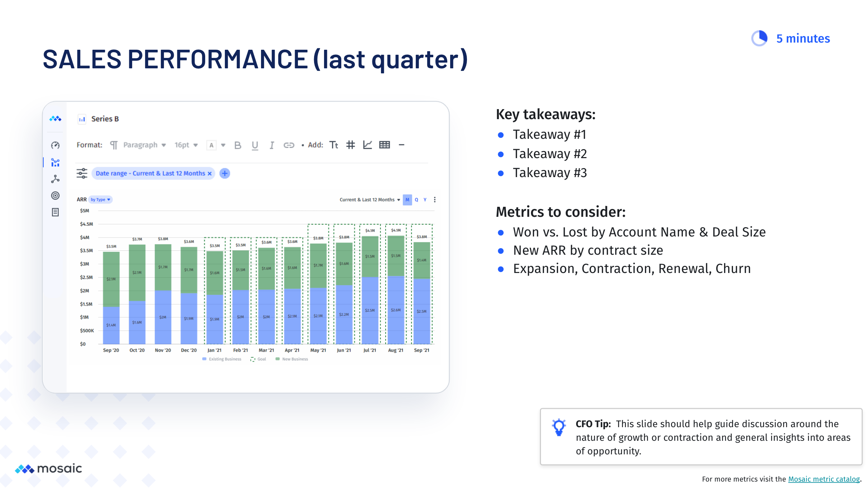Add a text block via the Tt icon
868x488 pixels.
[334, 145]
